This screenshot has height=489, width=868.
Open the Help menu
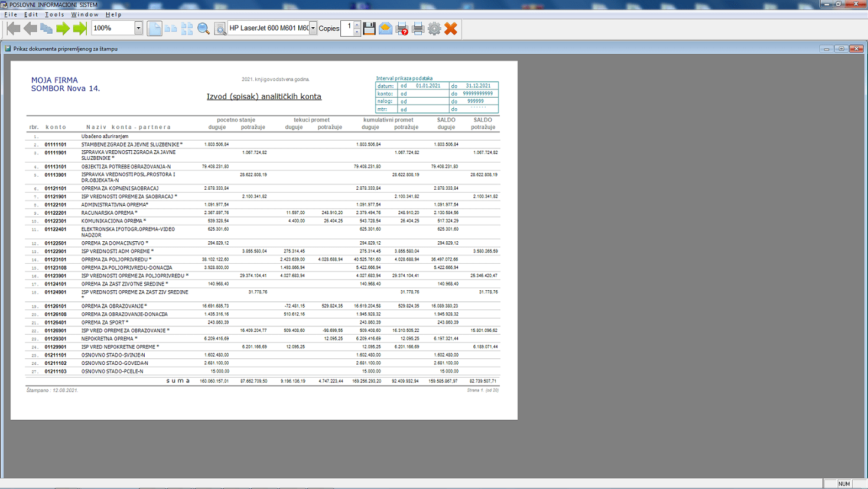click(x=113, y=14)
